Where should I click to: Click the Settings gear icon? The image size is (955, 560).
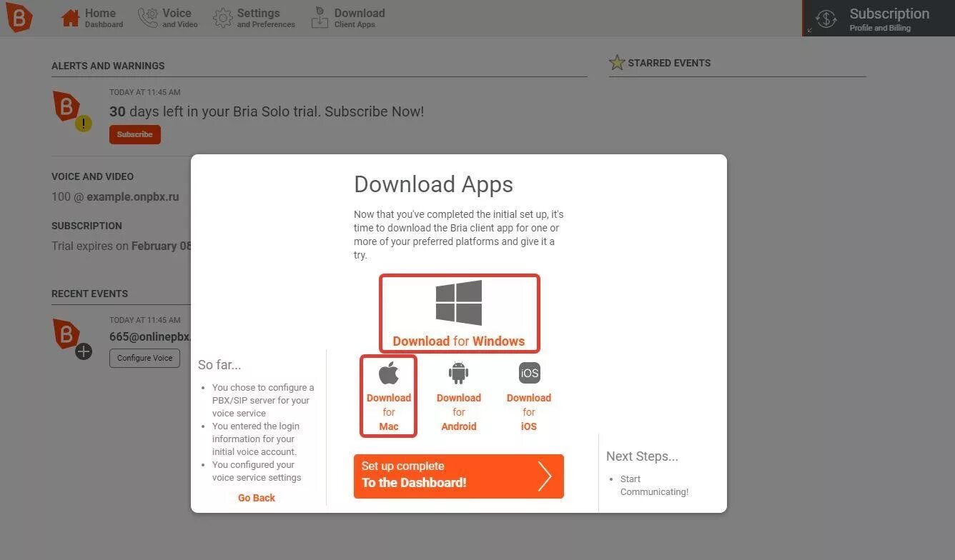[x=223, y=19]
